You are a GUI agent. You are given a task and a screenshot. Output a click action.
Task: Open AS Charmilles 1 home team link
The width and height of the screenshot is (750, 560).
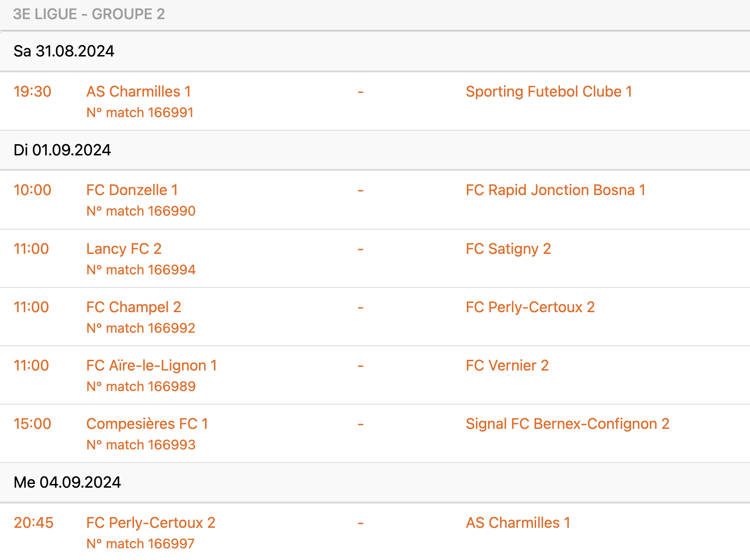[x=139, y=91]
